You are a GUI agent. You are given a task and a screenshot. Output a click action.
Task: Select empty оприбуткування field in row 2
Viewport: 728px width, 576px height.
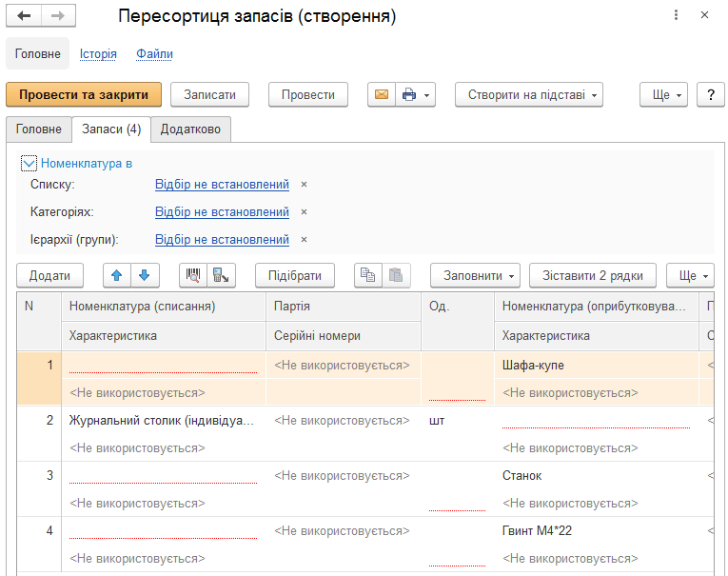point(597,421)
